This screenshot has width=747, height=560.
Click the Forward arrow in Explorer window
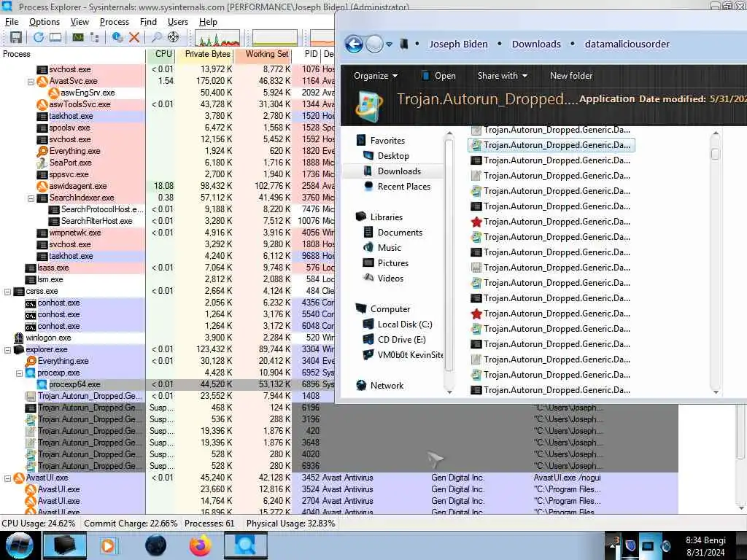pos(374,44)
